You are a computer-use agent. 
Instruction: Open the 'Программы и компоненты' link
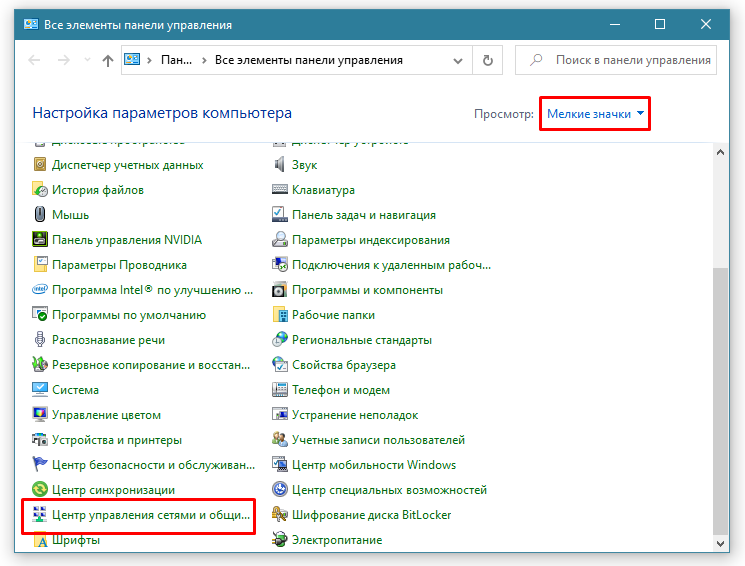click(366, 290)
